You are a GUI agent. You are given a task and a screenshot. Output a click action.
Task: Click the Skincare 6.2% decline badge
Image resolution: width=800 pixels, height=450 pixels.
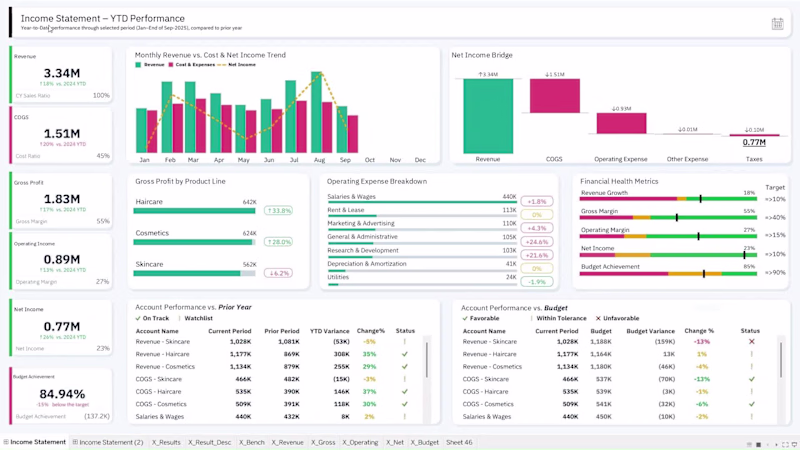pos(278,273)
